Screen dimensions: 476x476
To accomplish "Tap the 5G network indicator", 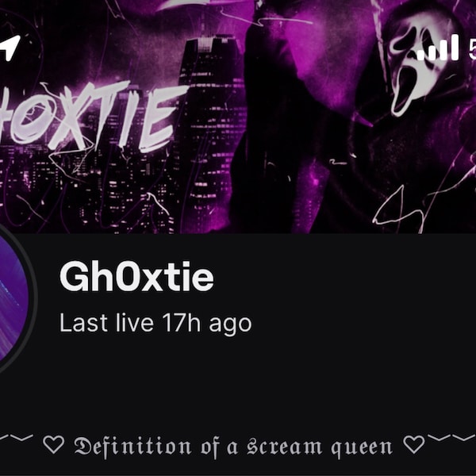I will click(x=472, y=49).
